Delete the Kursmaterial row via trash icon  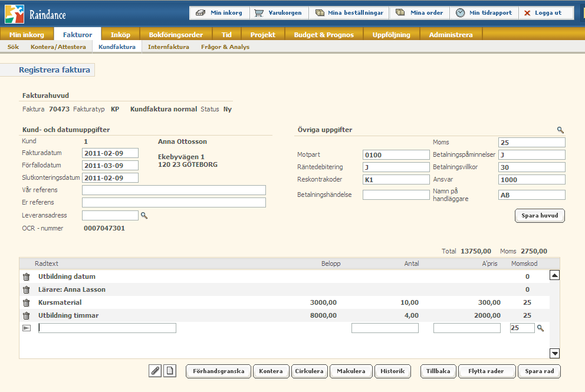click(26, 303)
